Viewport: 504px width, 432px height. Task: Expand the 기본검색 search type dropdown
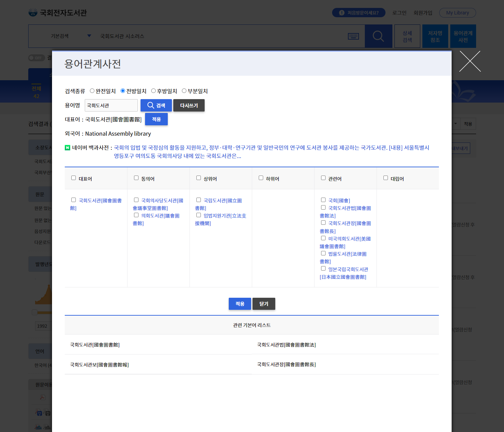pyautogui.click(x=89, y=36)
